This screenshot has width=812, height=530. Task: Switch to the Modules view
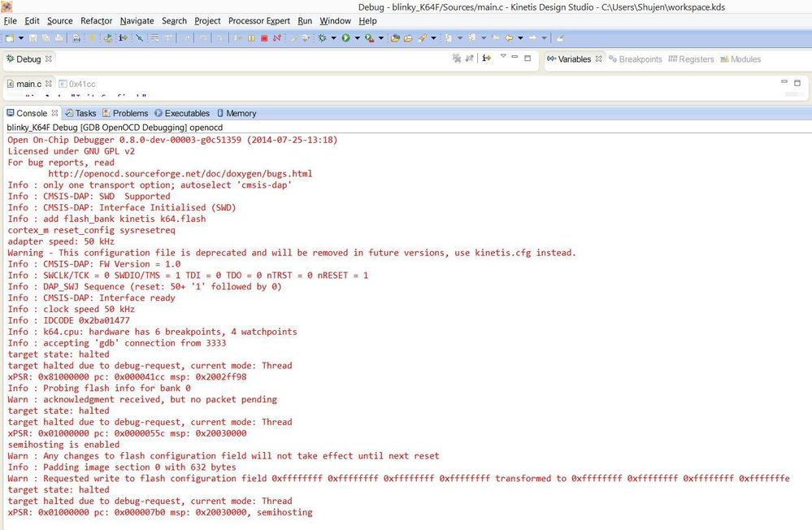click(746, 59)
